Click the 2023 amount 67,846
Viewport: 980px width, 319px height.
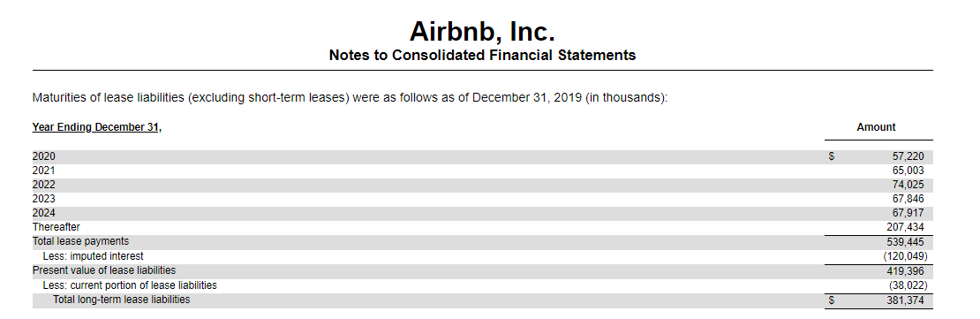908,199
